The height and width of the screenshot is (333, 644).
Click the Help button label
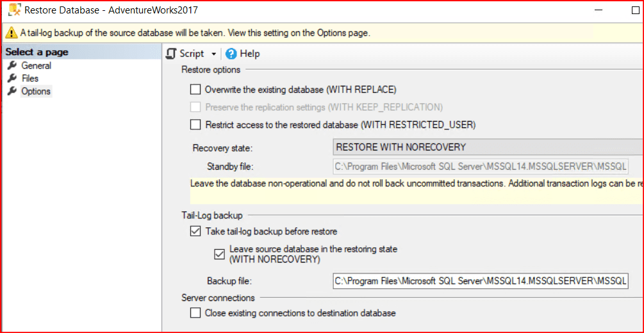(x=250, y=54)
